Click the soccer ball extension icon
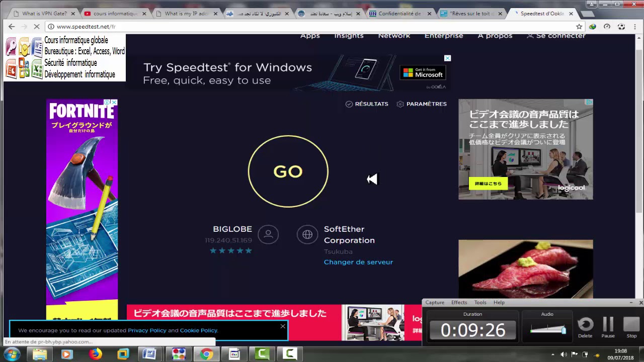Image resolution: width=644 pixels, height=362 pixels. click(621, 27)
